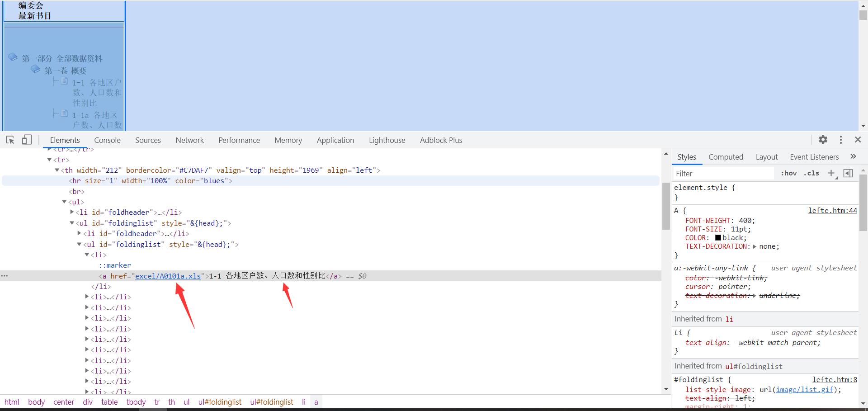This screenshot has height=411, width=868.
Task: Collapse the tr element node
Action: 49,160
